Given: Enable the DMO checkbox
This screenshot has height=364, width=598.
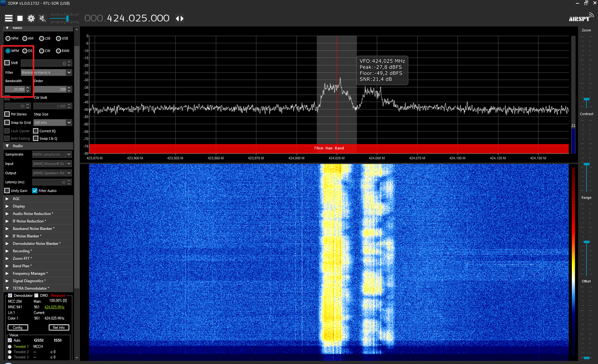Looking at the screenshot, I should [x=36, y=295].
